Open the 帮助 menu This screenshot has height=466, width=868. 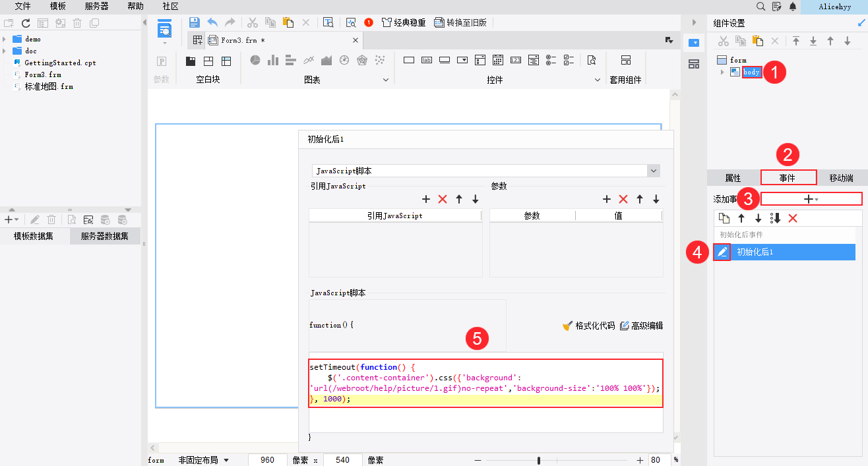(x=135, y=6)
